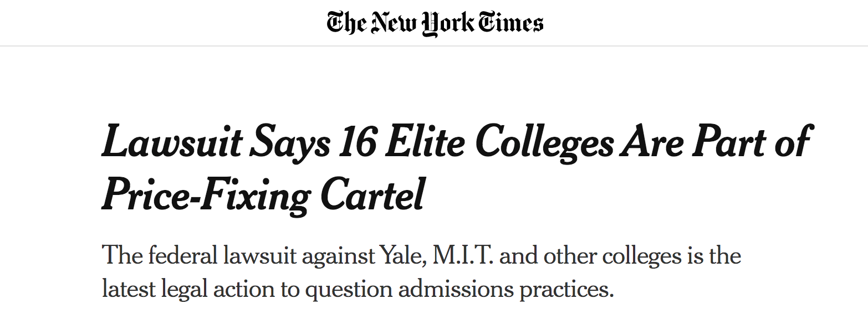868x329 pixels.
Task: Click The New York Times logo
Action: click(435, 23)
